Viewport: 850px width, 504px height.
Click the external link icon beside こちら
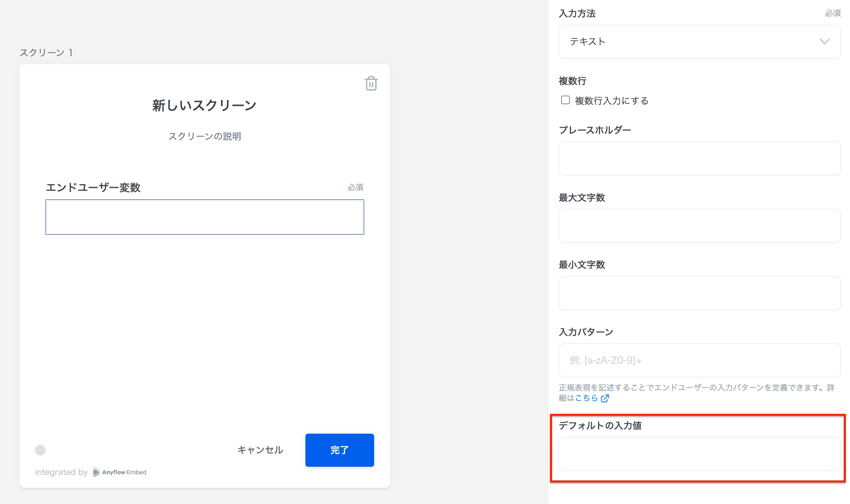[605, 398]
